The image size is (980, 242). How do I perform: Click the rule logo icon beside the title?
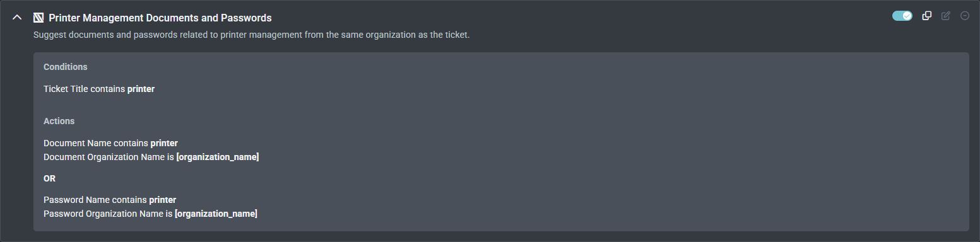(38, 18)
